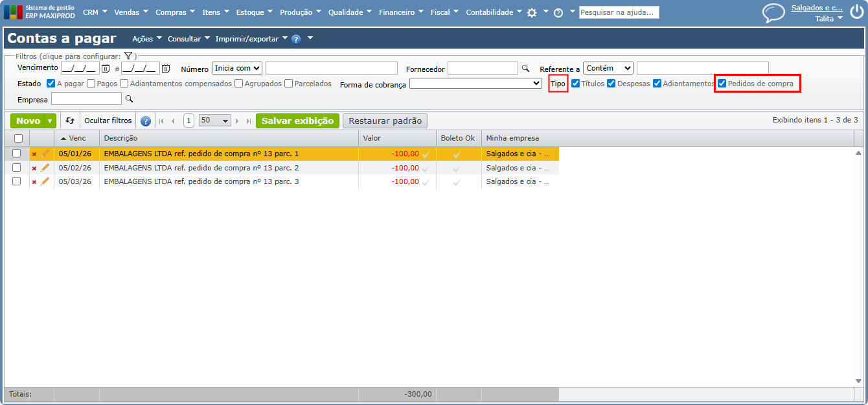Click the Salvar exibição button
This screenshot has height=405, width=868.
(x=297, y=121)
